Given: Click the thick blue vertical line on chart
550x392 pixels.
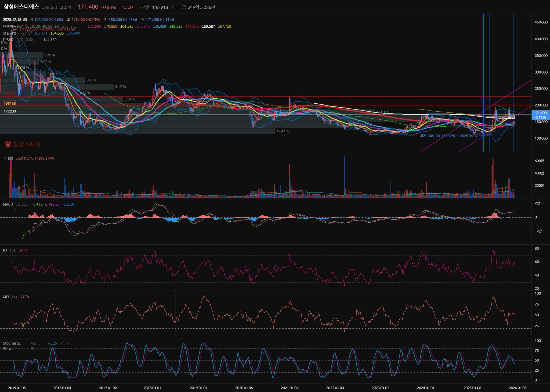Looking at the screenshot, I should click(x=483, y=80).
